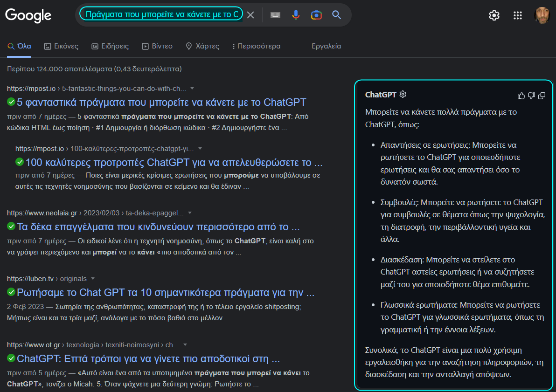Click the 'Απαντήσεις σε ερωτήσεις' bullet text
Screen dimensions: 556x392
click(450, 164)
